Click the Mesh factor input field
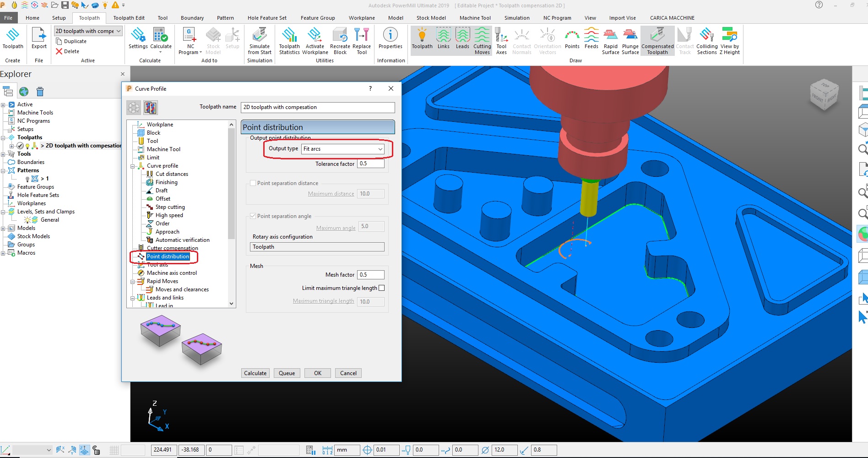Image resolution: width=868 pixels, height=458 pixels. pyautogui.click(x=370, y=274)
